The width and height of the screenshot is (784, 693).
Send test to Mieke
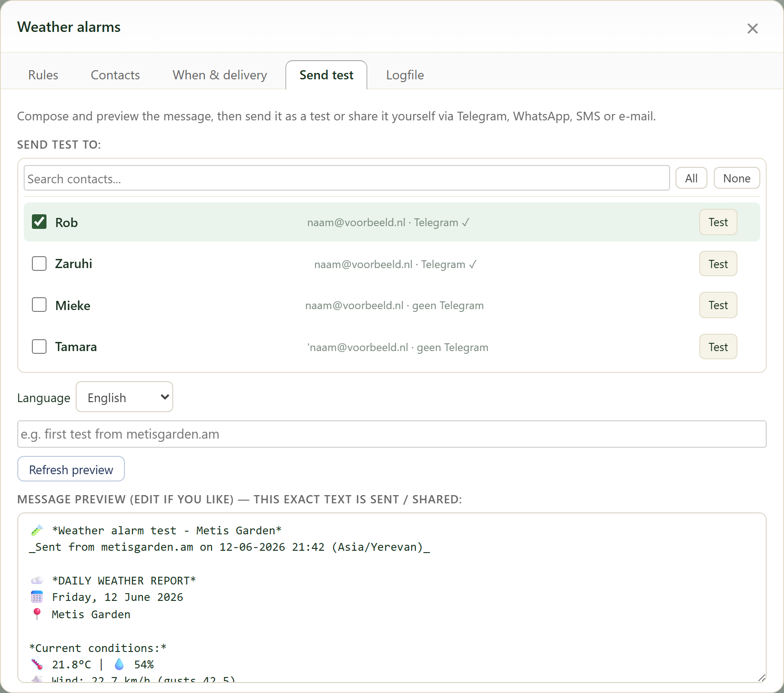click(718, 305)
